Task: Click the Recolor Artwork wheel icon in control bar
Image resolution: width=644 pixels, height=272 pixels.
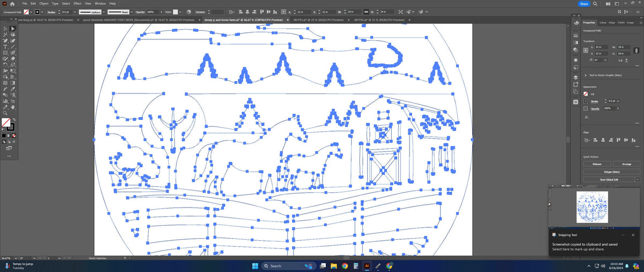Action: pyautogui.click(x=188, y=12)
